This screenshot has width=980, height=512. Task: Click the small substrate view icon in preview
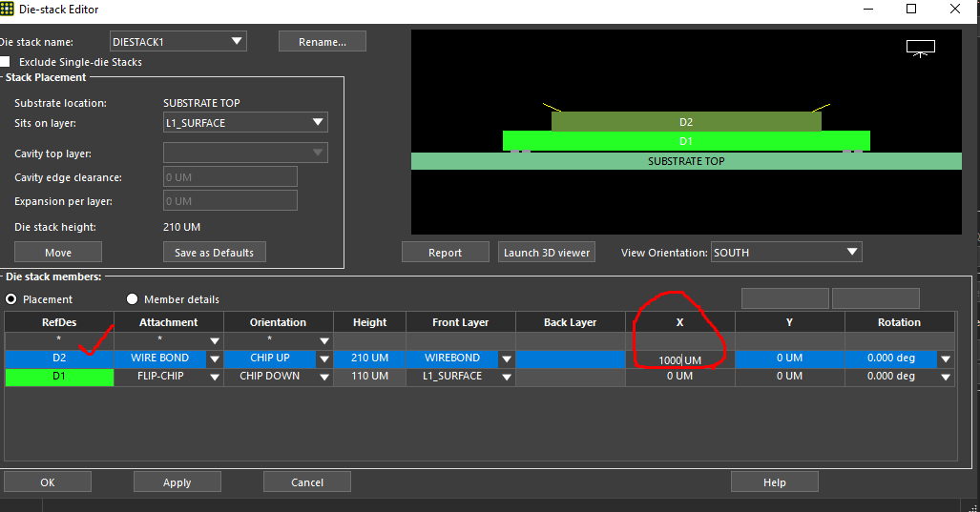(x=921, y=48)
